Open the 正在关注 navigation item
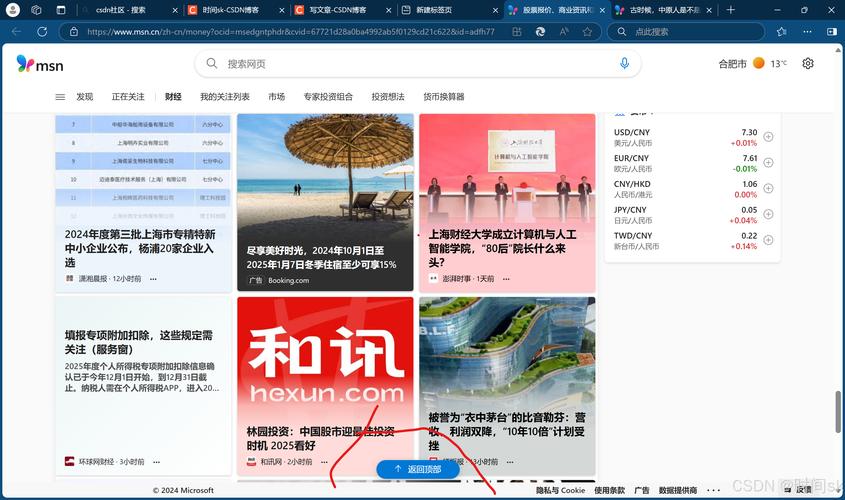This screenshot has height=500, width=845. pos(128,97)
